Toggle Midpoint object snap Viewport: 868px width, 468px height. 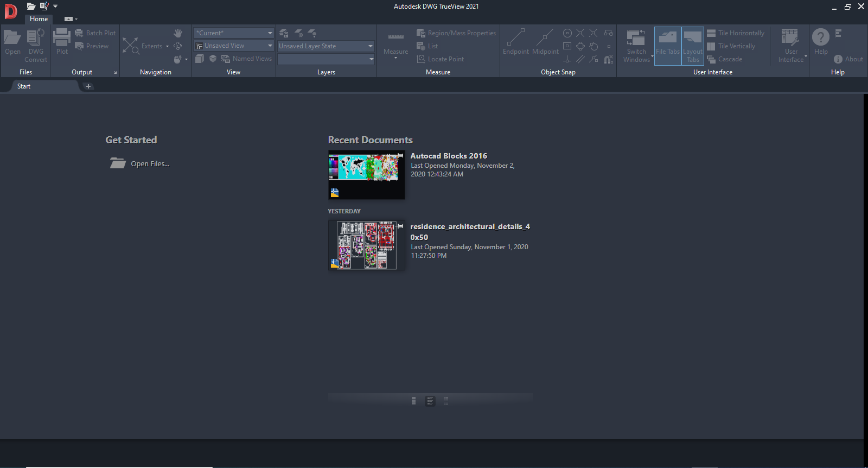pyautogui.click(x=545, y=42)
